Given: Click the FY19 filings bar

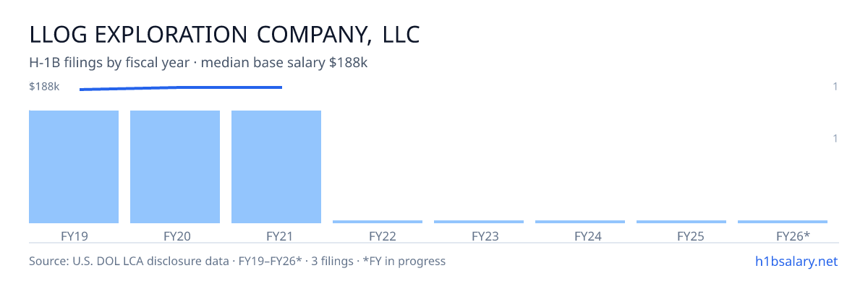Looking at the screenshot, I should 74,167.
